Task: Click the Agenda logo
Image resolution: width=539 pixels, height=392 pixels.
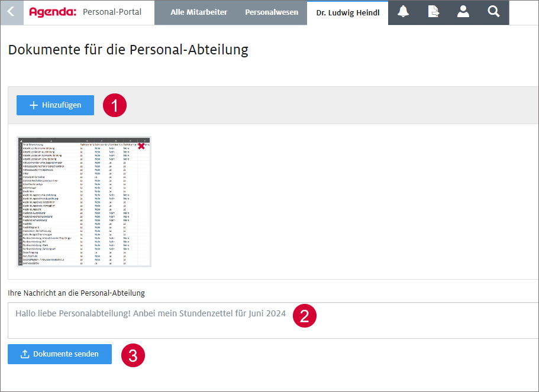Action: pos(52,12)
